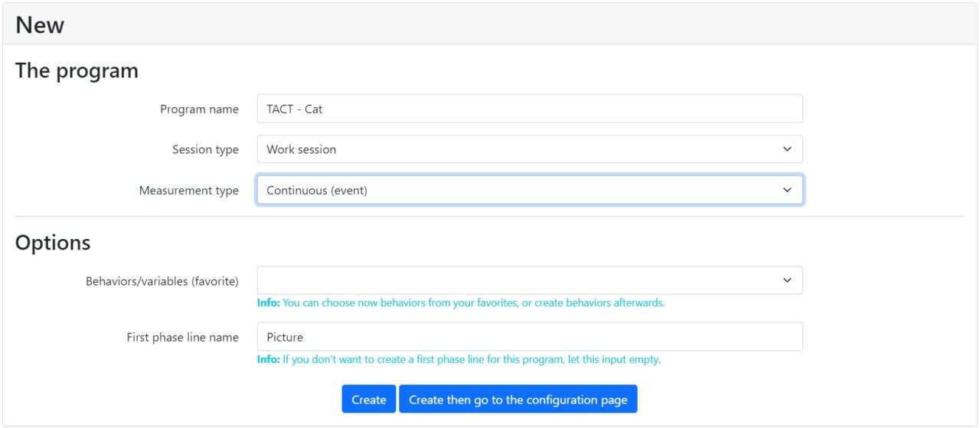Click the "First phase line name" label
Viewport: 980px width, 428px height.
pyautogui.click(x=182, y=337)
